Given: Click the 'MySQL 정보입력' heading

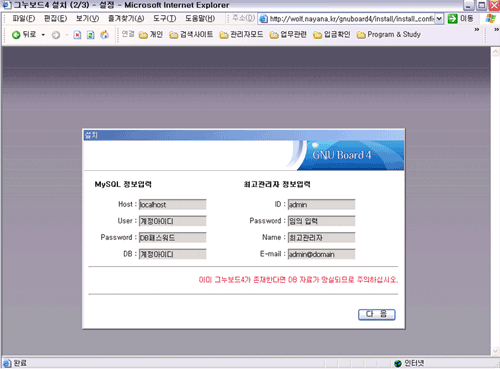Looking at the screenshot, I should 123,184.
